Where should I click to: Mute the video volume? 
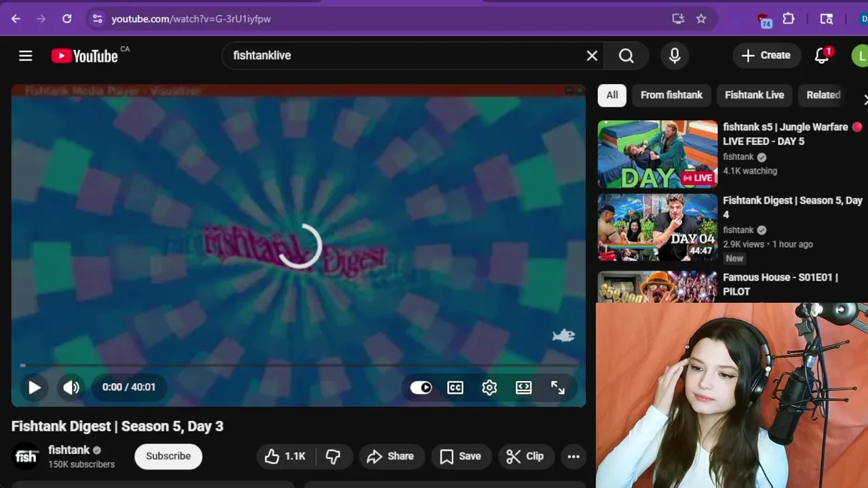coord(71,387)
